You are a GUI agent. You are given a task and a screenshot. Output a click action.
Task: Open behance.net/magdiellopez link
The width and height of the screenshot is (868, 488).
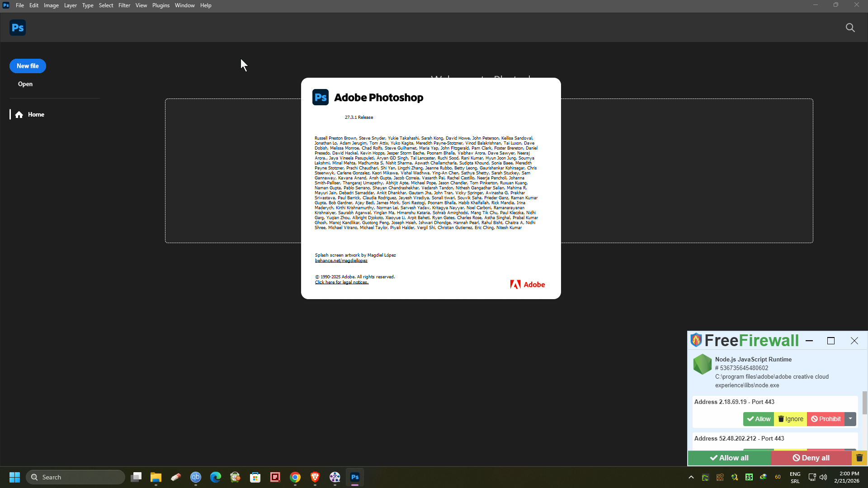[x=341, y=261]
